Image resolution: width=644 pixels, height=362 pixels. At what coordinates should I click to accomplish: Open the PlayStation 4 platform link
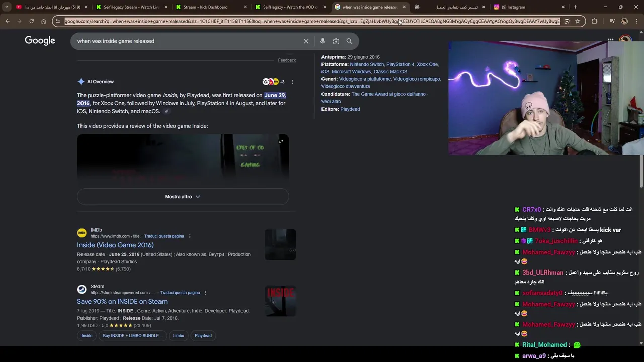tap(400, 64)
